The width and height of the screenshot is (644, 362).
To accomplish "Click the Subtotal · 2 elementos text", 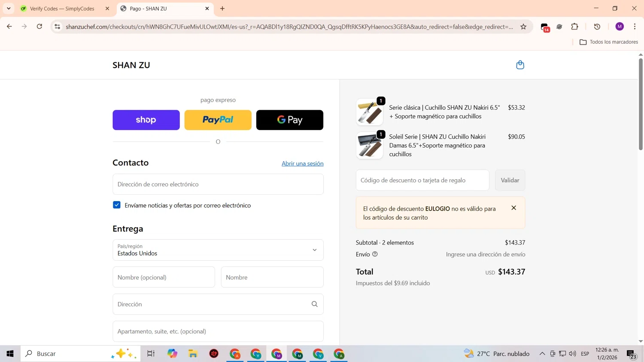I will pyautogui.click(x=385, y=242).
